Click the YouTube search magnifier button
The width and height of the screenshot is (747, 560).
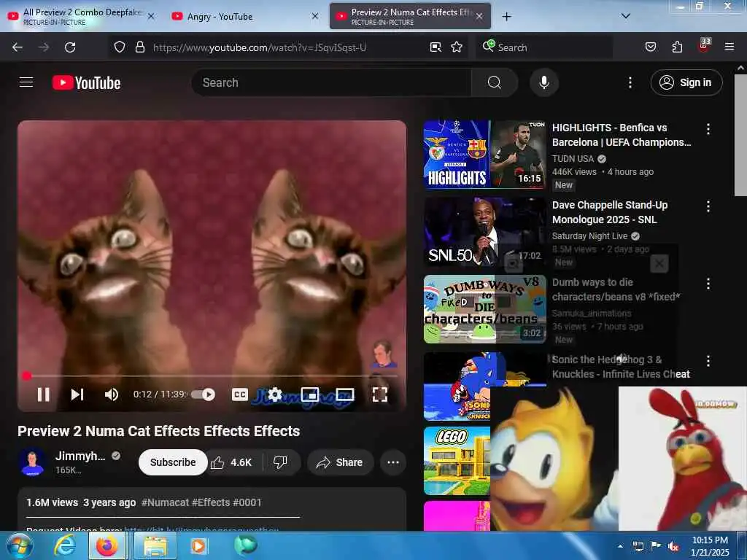[495, 82]
